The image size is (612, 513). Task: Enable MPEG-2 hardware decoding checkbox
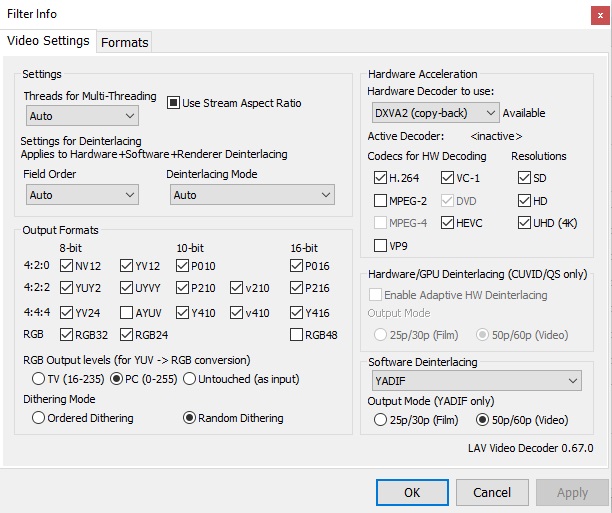click(x=380, y=200)
